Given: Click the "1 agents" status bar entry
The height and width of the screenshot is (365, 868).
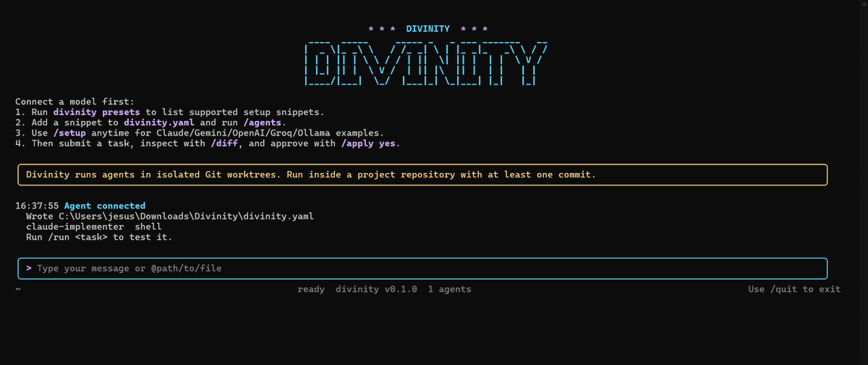Looking at the screenshot, I should coord(449,289).
